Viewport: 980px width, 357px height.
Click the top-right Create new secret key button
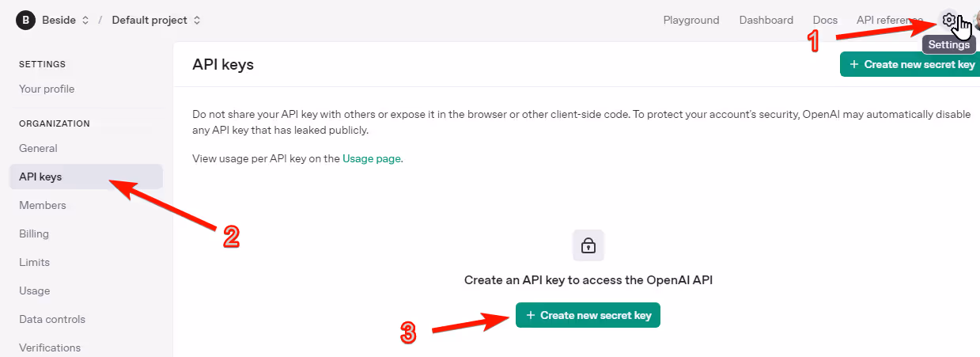coord(910,64)
